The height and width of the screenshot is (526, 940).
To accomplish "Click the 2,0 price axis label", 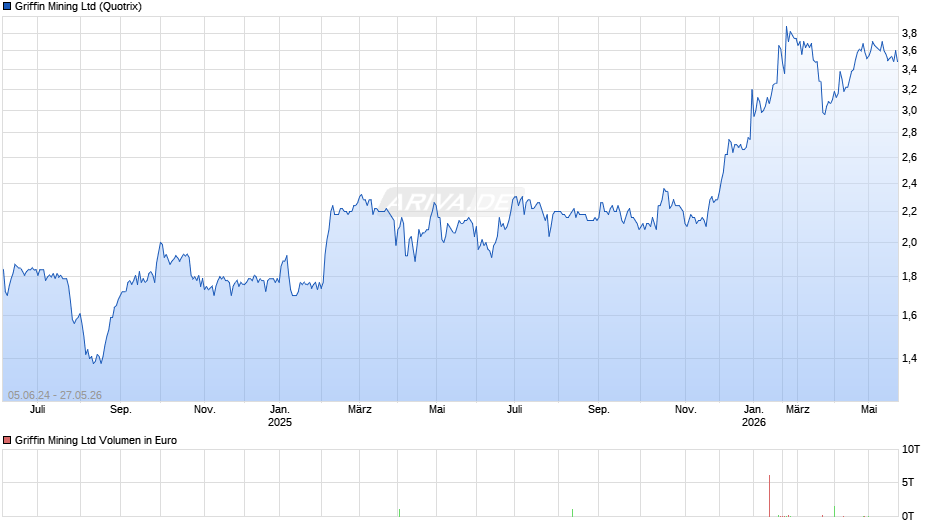I will [909, 242].
